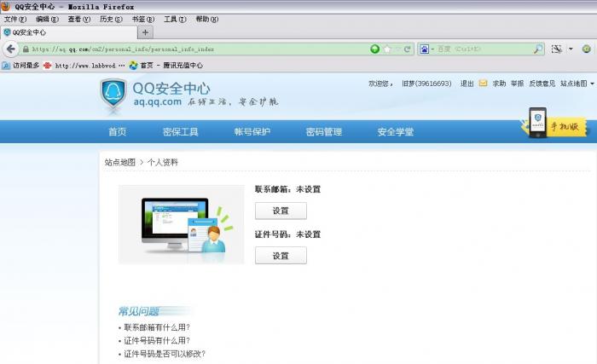Click the green go arrow in address bar
The image size is (597, 364).
coord(374,49)
